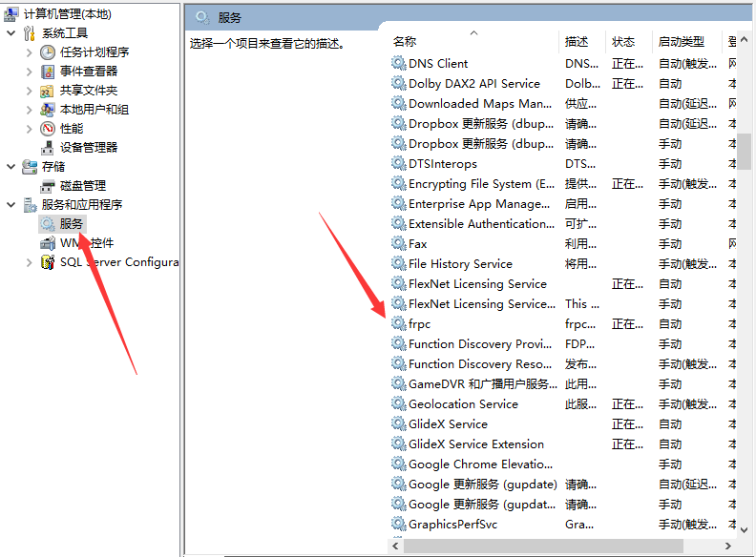Viewport: 756px width, 557px height.
Task: Open the 事件查看器 icon
Action: point(48,72)
